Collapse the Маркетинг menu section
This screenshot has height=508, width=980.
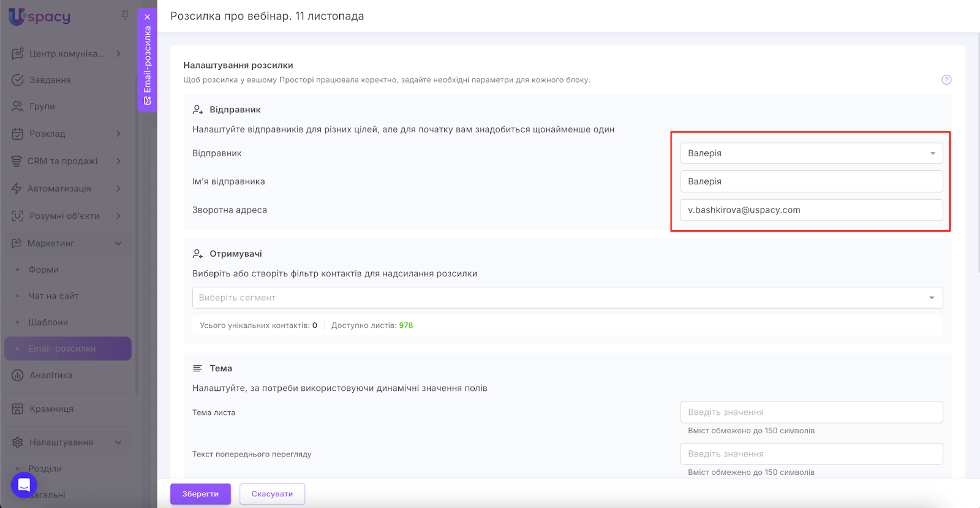click(118, 243)
